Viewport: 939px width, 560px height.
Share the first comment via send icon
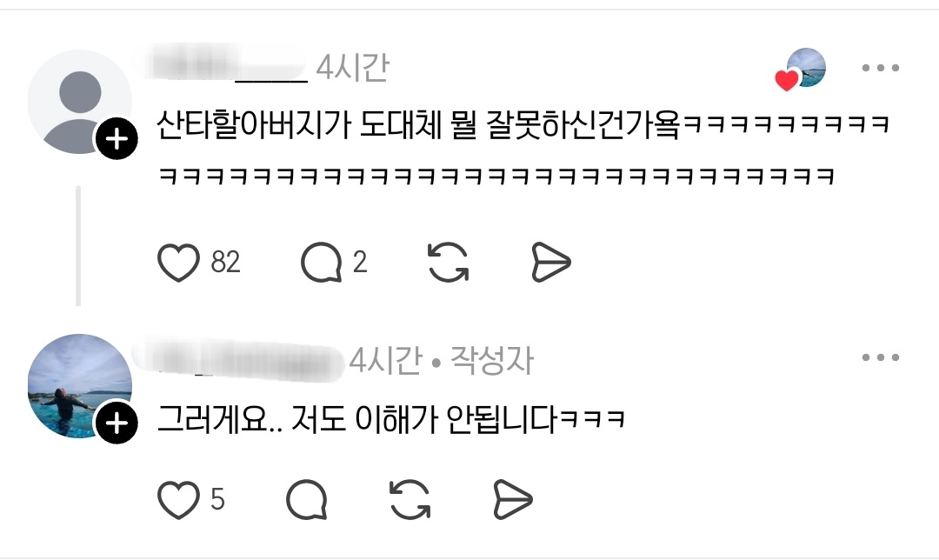point(551,263)
